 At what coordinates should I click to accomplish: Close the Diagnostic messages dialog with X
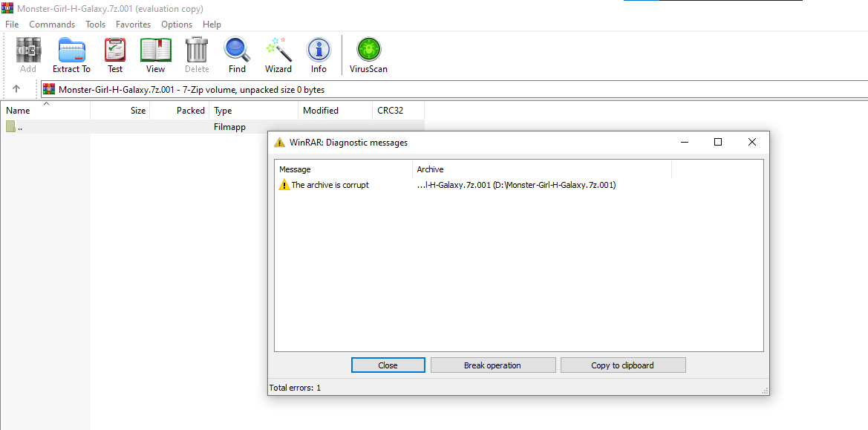(751, 143)
